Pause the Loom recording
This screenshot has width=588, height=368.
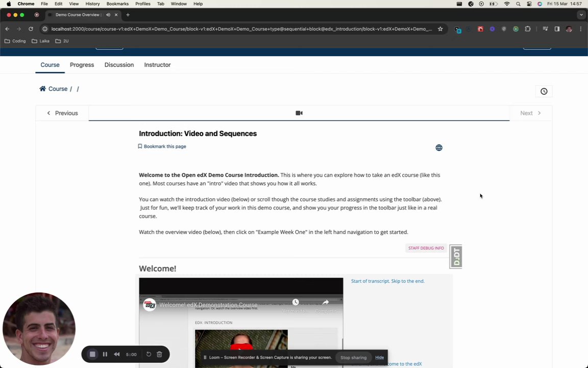tap(105, 354)
